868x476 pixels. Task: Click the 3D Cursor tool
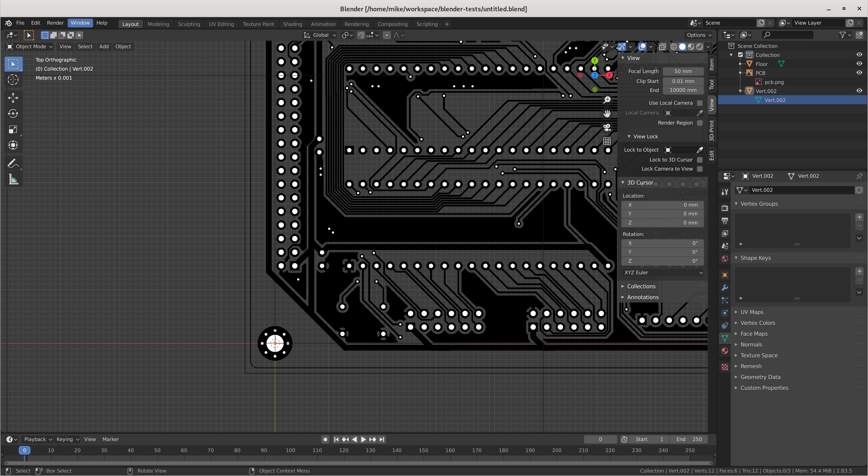(x=13, y=80)
